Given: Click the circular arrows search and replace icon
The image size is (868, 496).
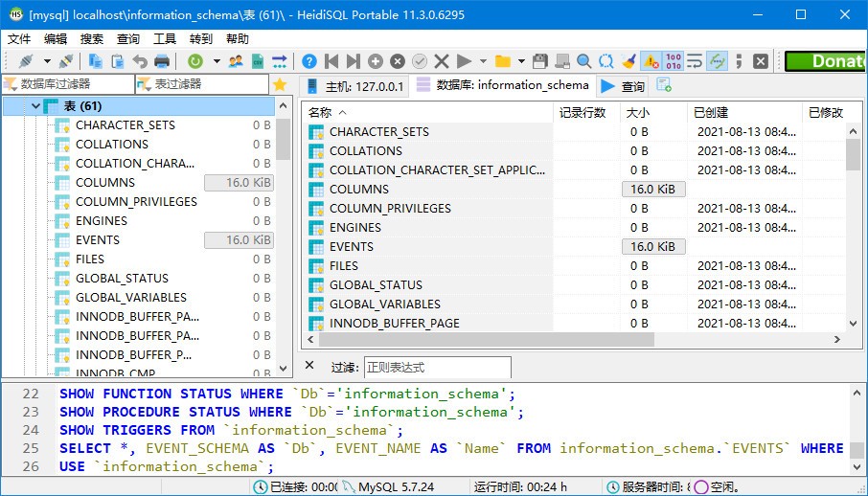Looking at the screenshot, I should tap(606, 61).
